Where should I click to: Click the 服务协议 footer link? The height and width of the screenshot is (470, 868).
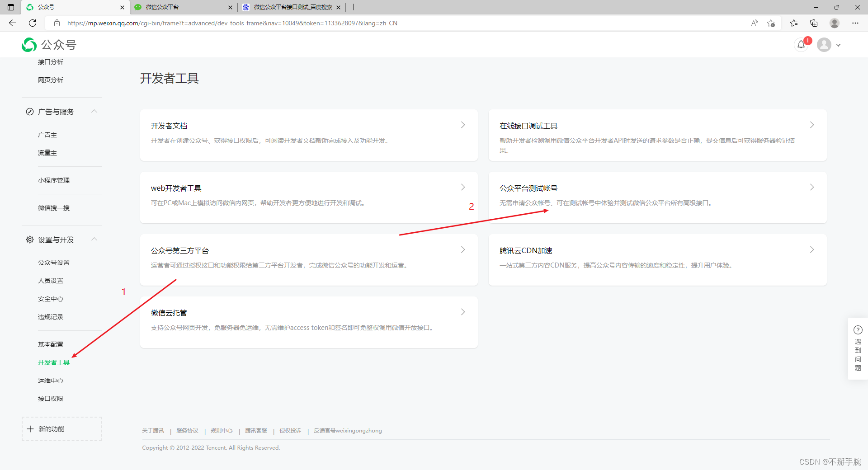(x=187, y=431)
